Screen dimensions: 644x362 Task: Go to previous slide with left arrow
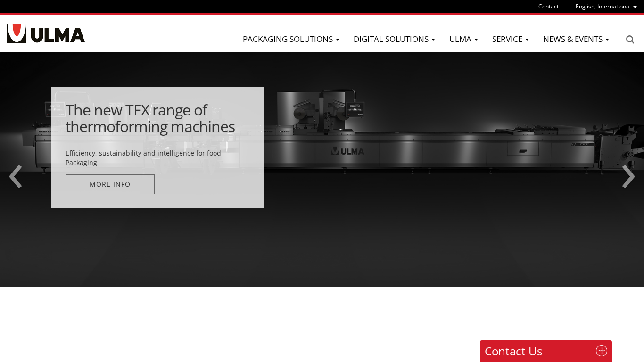tap(16, 177)
